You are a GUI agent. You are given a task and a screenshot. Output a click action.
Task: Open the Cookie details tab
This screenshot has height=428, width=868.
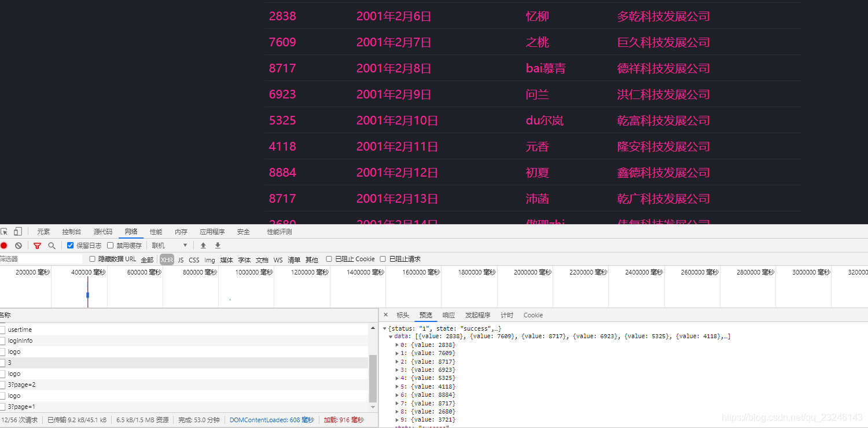point(533,315)
